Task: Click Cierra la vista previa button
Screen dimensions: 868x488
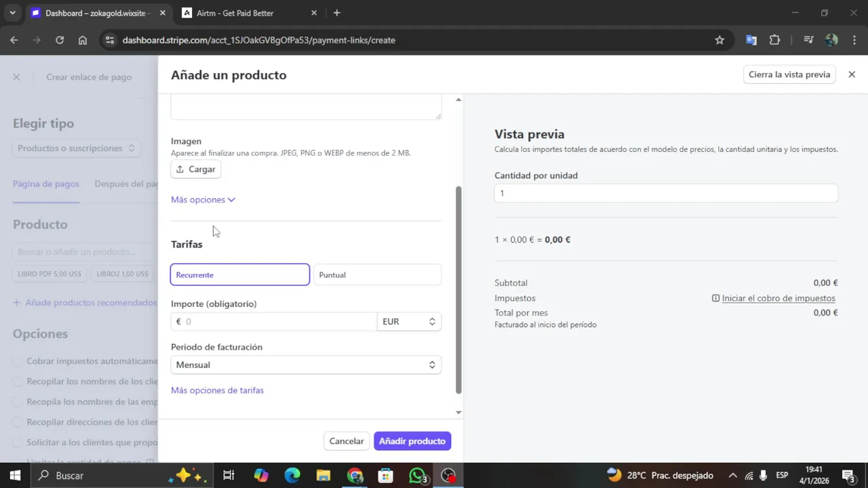Action: [789, 75]
